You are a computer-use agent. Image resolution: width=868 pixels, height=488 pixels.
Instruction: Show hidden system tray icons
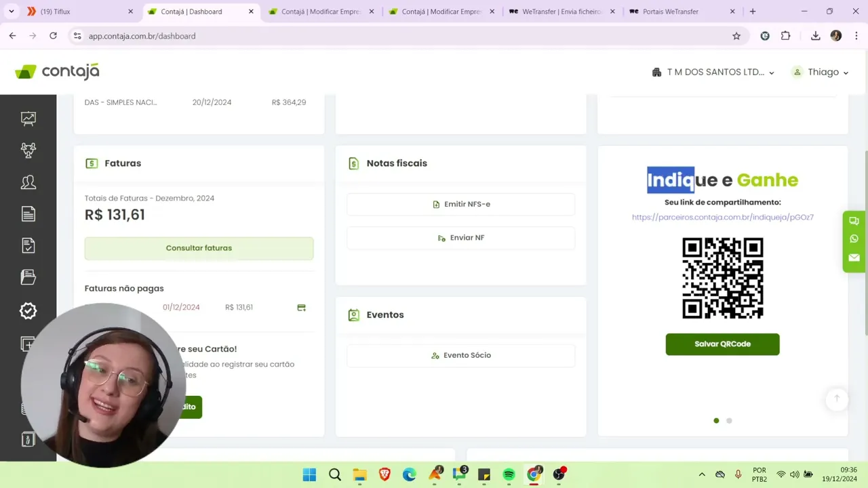(x=702, y=474)
